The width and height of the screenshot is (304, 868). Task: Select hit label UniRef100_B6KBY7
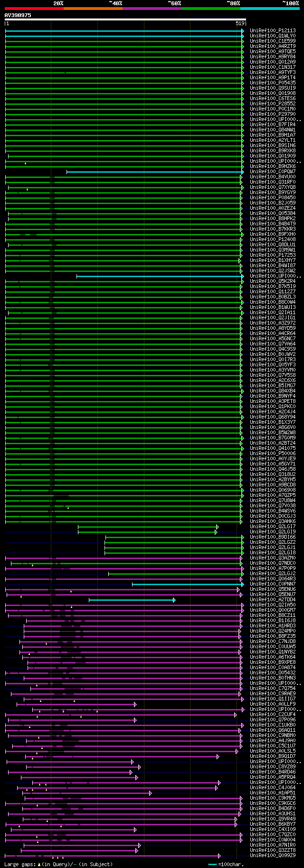tap(273, 824)
